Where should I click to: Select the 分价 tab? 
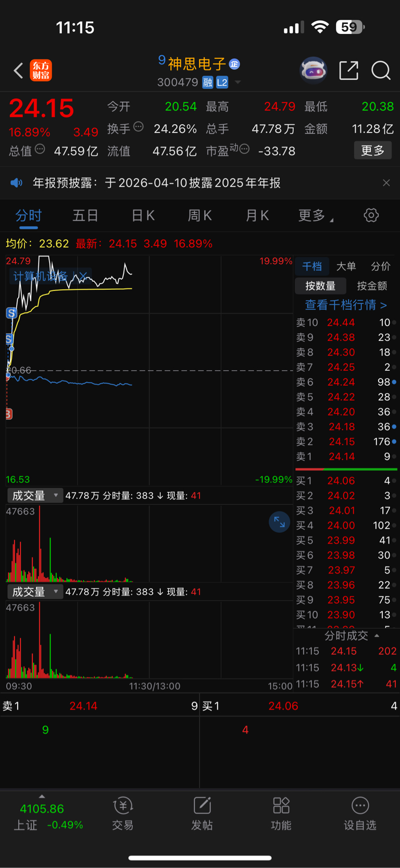380,266
